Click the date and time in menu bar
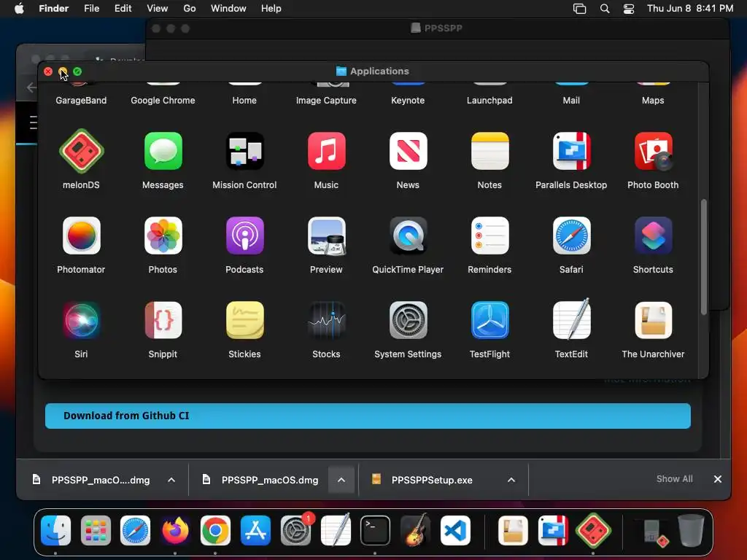The height and width of the screenshot is (560, 747). pyautogui.click(x=690, y=9)
